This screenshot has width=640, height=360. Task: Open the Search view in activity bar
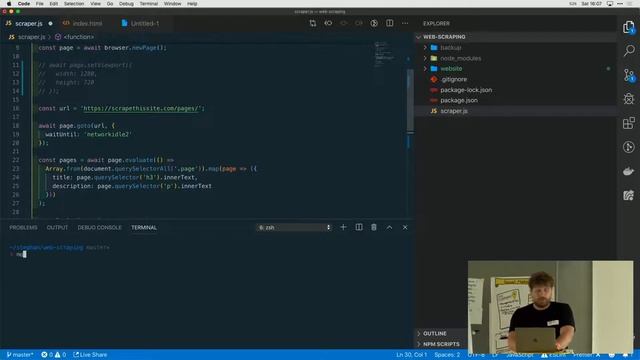(x=629, y=51)
